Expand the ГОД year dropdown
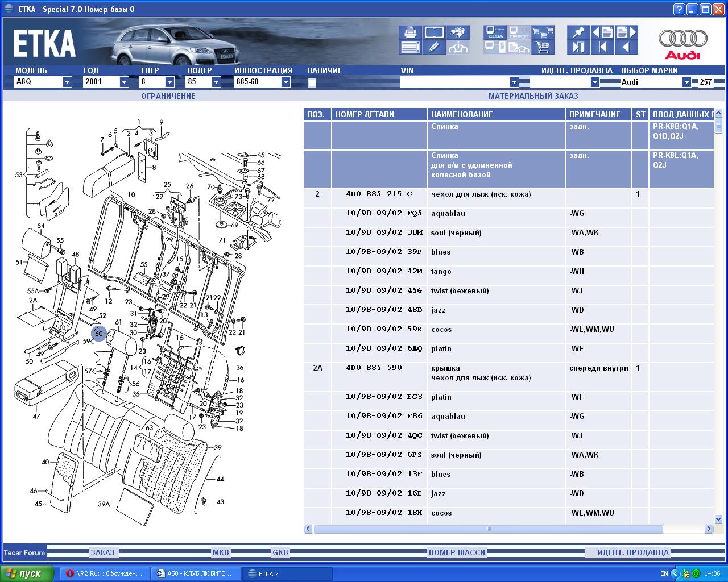This screenshot has height=582, width=728. 124,82
